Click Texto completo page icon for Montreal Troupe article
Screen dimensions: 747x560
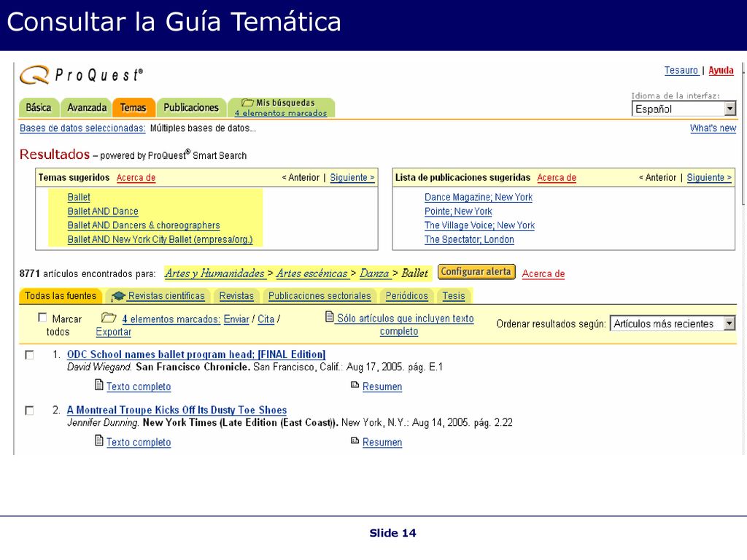(x=99, y=440)
